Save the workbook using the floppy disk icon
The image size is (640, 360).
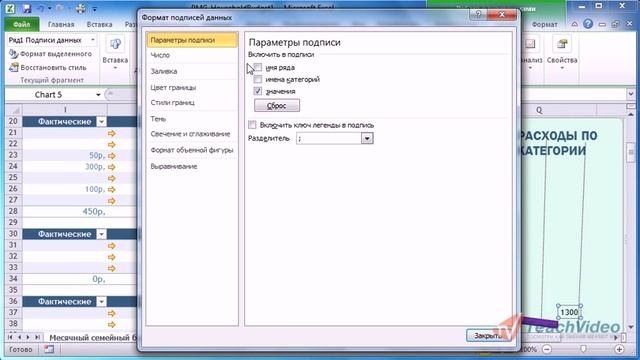pos(27,8)
